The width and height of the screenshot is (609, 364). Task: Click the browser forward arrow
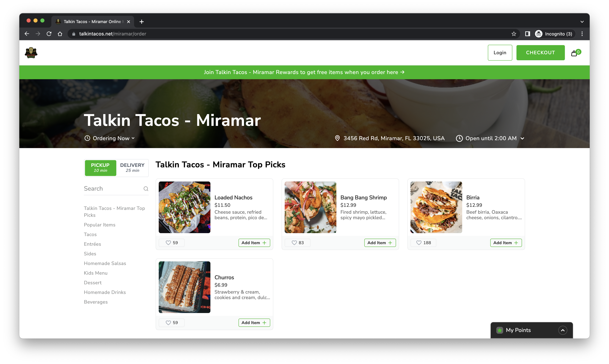(38, 34)
